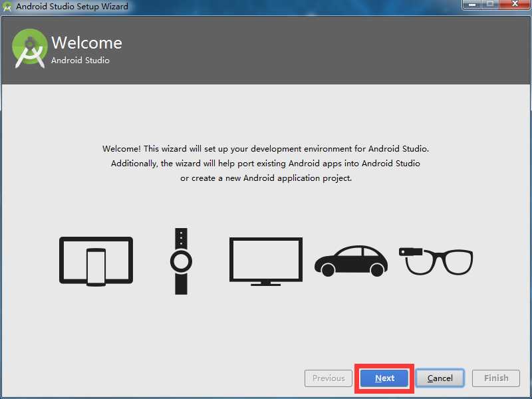Click the TV screen icon
532x399 pixels.
click(x=265, y=261)
